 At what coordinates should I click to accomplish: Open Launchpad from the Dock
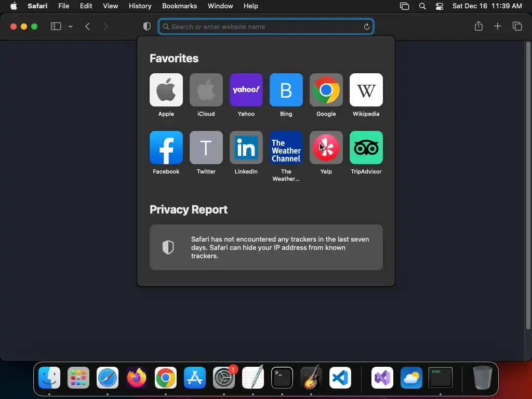point(78,378)
